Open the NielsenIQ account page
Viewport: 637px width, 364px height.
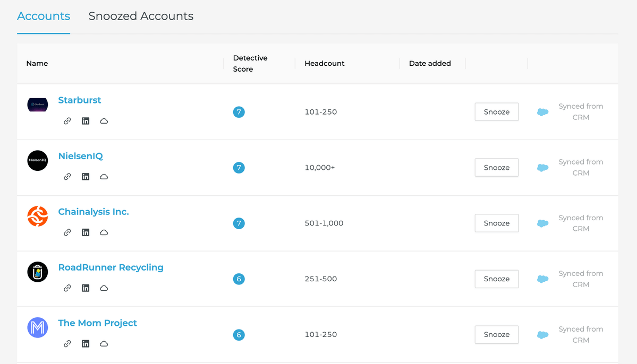[80, 156]
